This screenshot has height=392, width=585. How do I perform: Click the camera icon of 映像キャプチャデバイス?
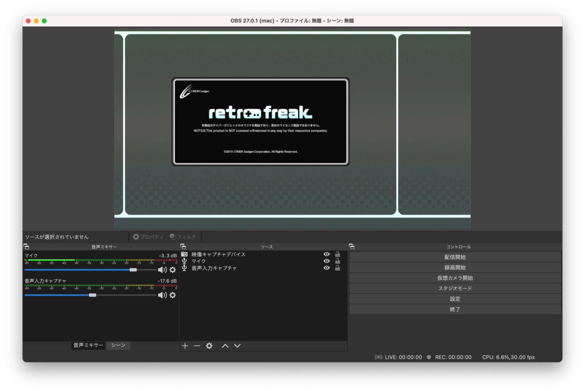[184, 254]
